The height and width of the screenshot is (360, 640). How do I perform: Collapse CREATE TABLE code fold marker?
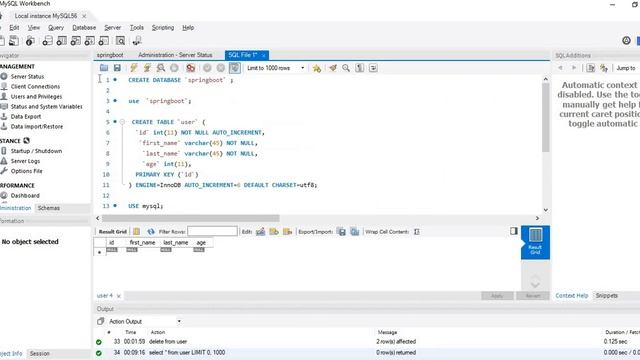pyautogui.click(x=122, y=122)
